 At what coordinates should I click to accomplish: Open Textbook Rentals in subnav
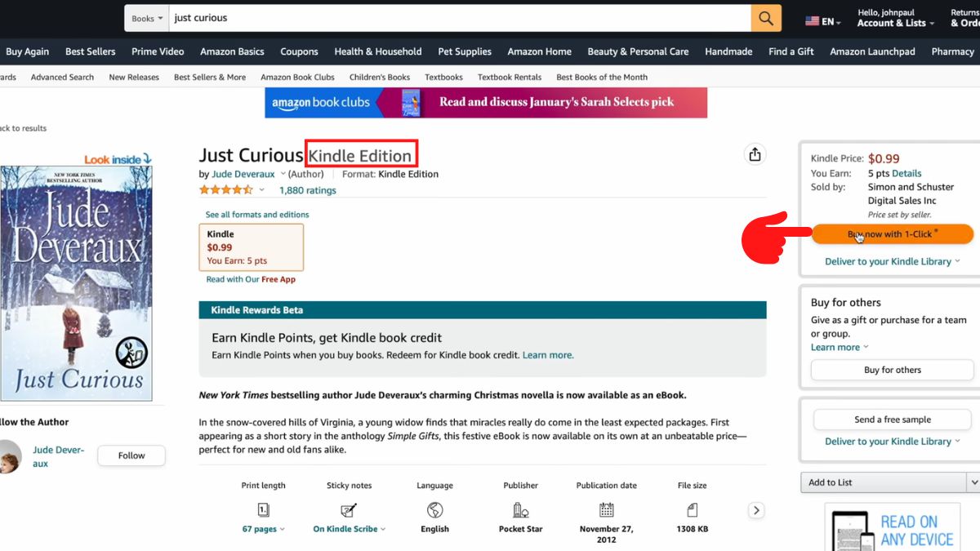click(510, 78)
